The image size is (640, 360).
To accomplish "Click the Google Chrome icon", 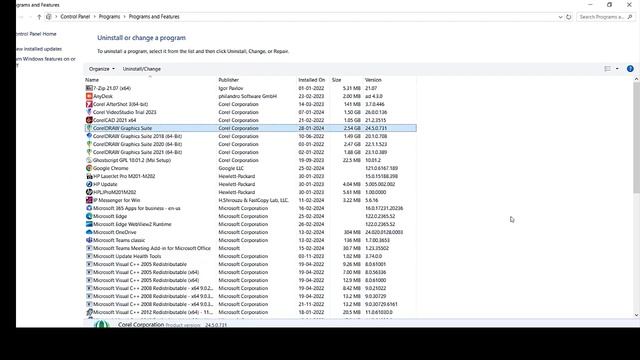I will pyautogui.click(x=89, y=168).
